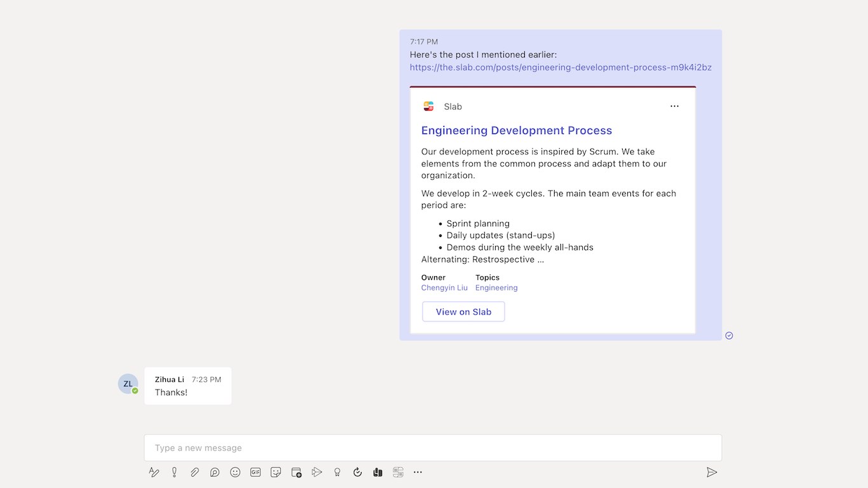Click the message seen status icon

[x=729, y=335]
